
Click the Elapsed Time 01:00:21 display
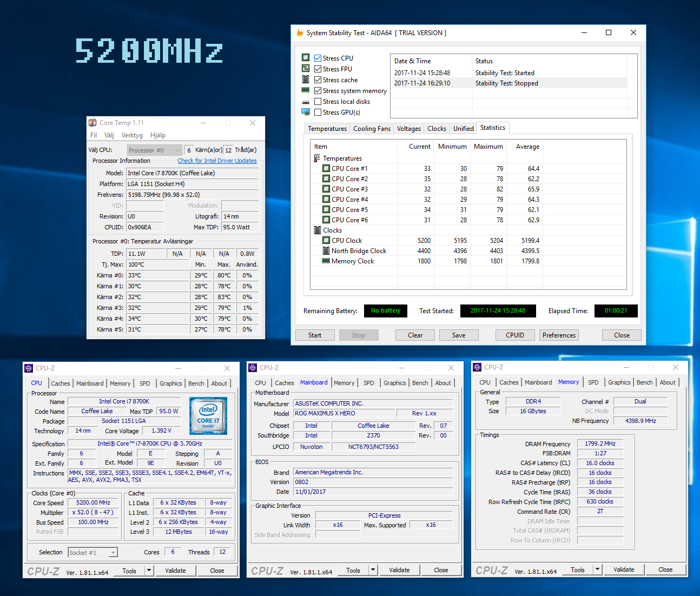click(616, 311)
